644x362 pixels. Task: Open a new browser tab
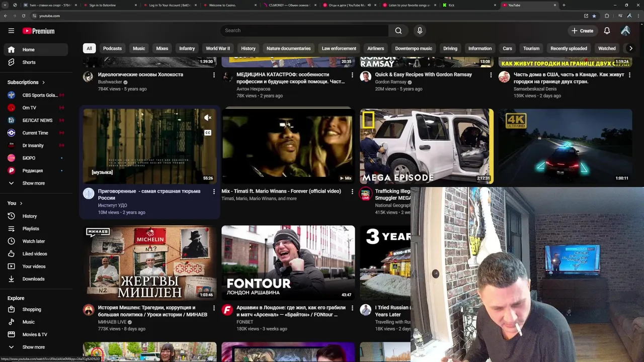563,5
